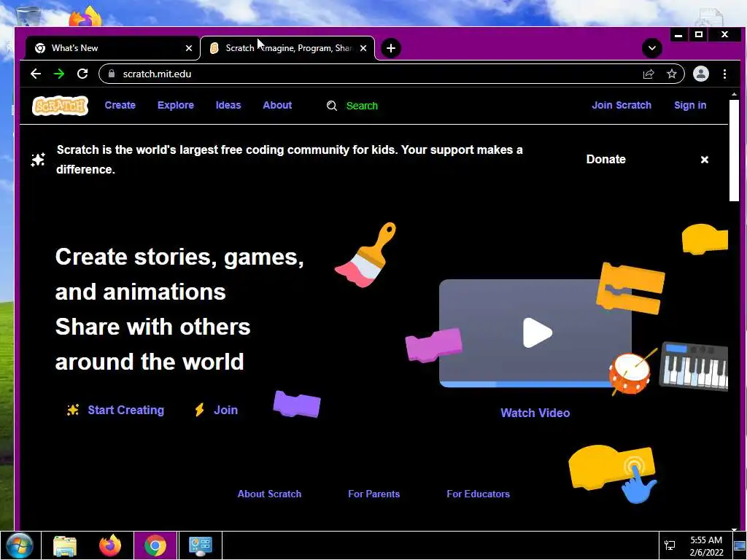Open the Explore menu item
Screen dimensions: 747x560
point(176,105)
